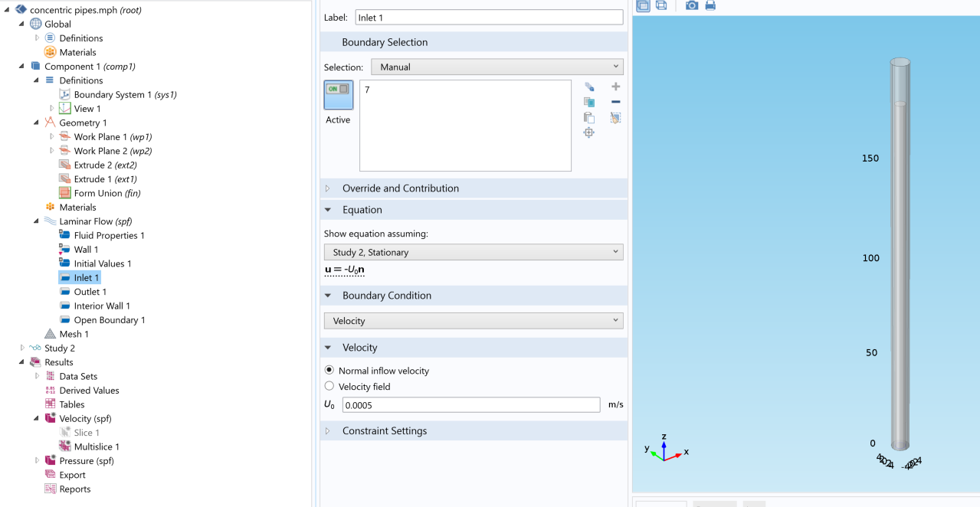Screen dimensions: 980x507
Task: Open the Boundary Condition Velocity dropdown
Action: pos(473,321)
